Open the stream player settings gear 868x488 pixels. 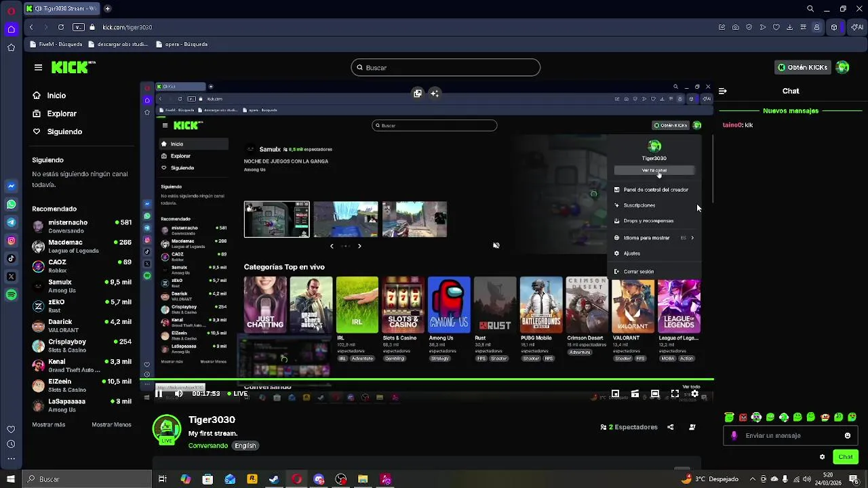click(x=694, y=393)
